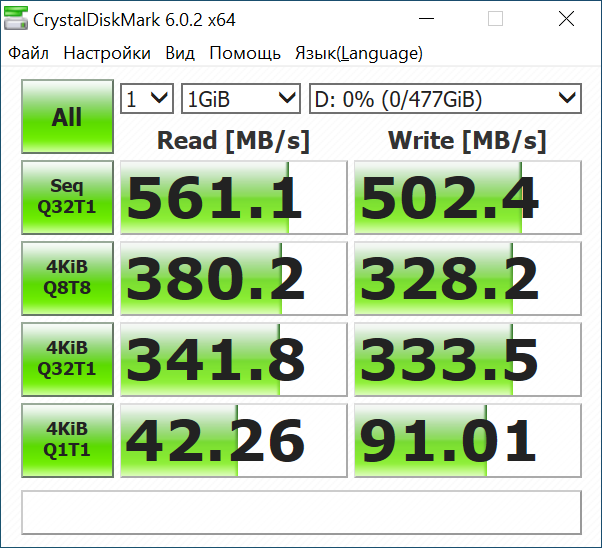Screen dimensions: 602x548
Task: Click the CrystalDiskMark app icon in title bar
Action: pos(16,19)
